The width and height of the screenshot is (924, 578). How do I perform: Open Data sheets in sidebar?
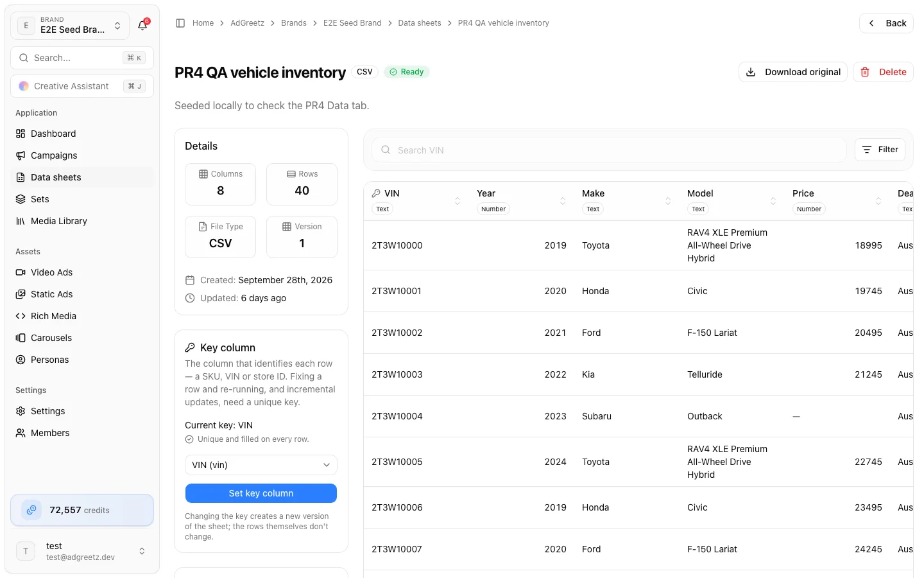click(x=82, y=177)
